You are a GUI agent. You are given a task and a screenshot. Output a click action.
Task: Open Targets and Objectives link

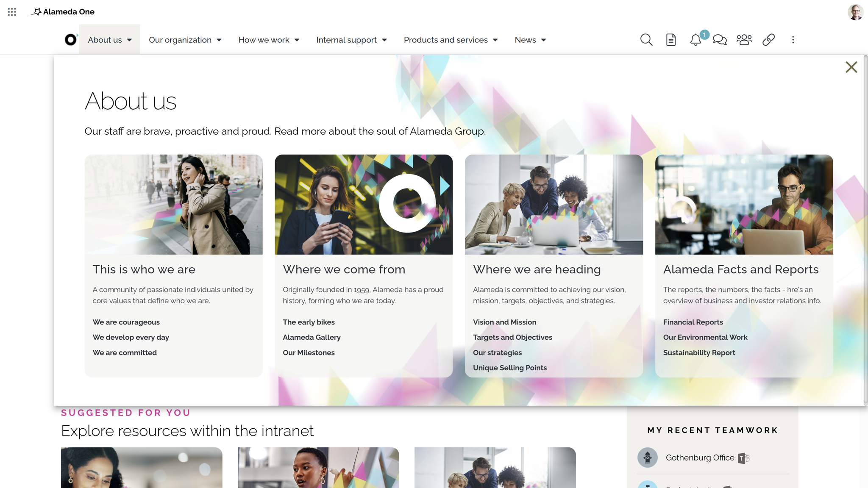click(512, 337)
